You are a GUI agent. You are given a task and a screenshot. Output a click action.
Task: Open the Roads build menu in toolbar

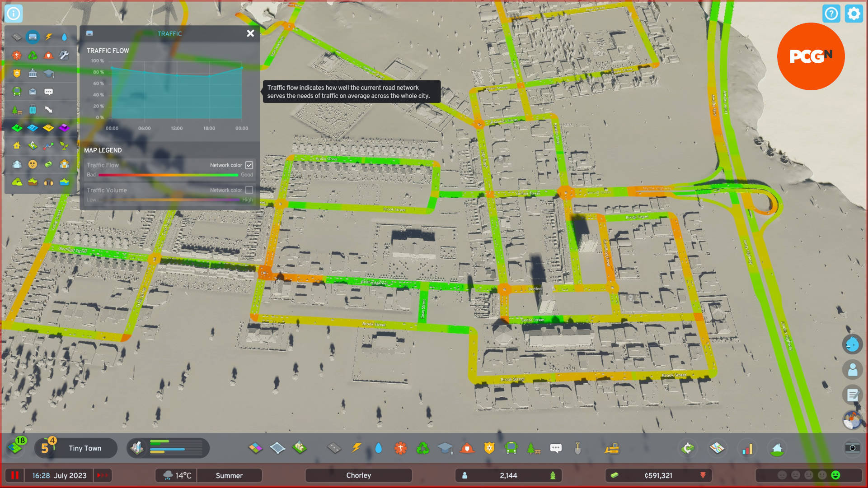click(x=334, y=448)
